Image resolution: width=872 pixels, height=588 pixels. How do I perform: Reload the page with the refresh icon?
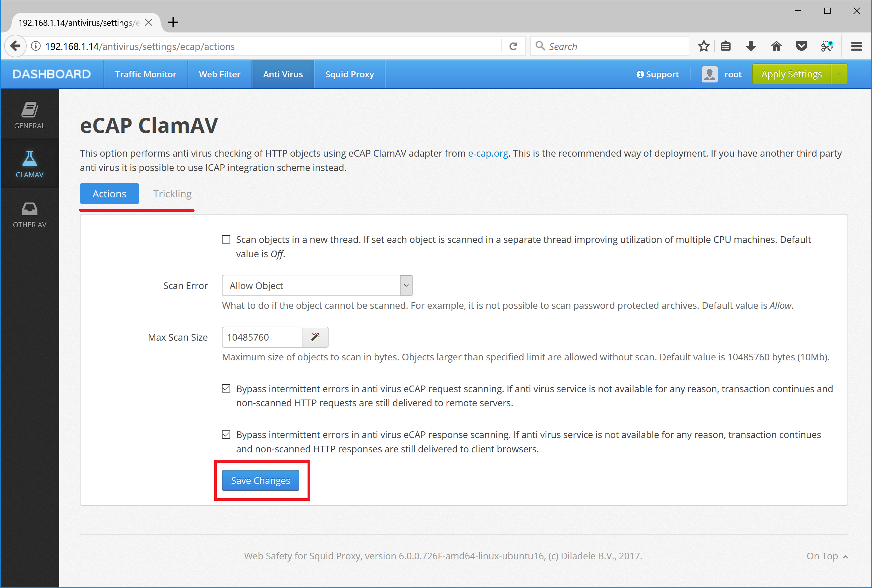tap(514, 46)
